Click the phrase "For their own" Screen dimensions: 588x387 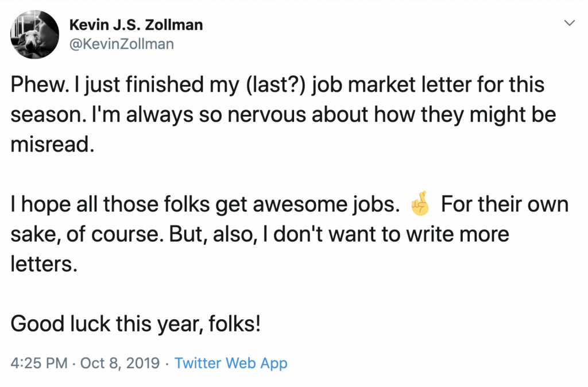click(505, 205)
